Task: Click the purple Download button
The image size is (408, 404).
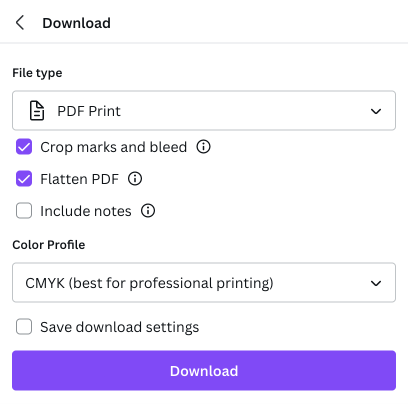Action: (204, 370)
